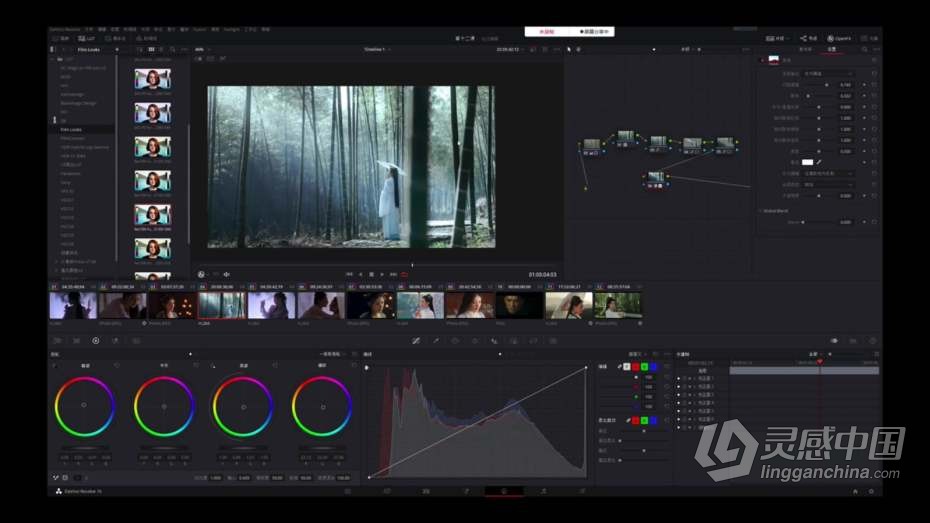Click the viewer timecode 01:00:04:03
This screenshot has height=523, width=930.
[542, 275]
